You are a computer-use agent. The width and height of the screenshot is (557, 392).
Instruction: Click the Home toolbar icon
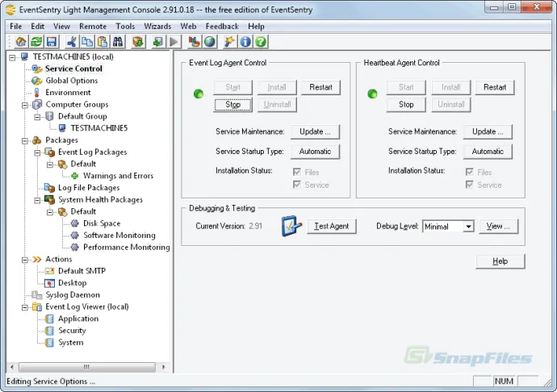(21, 42)
